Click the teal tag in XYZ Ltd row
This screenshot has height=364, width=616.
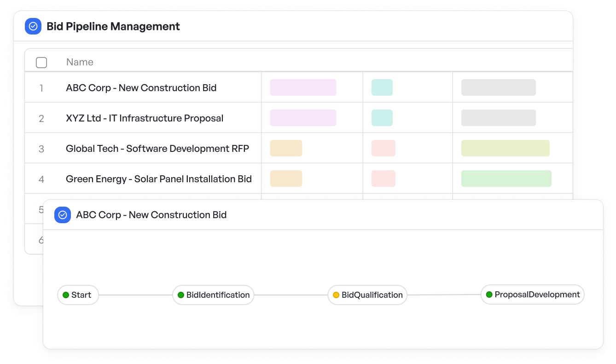(x=382, y=118)
